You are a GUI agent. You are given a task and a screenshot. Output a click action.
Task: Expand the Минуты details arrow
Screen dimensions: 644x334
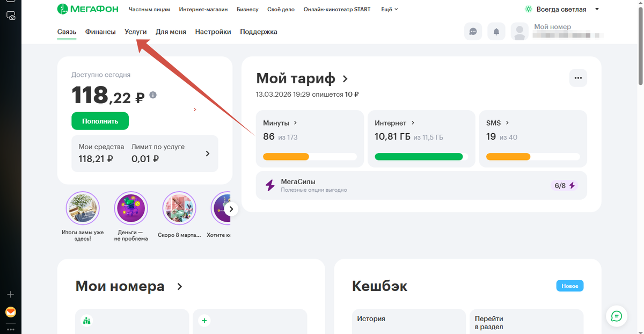[x=295, y=123]
